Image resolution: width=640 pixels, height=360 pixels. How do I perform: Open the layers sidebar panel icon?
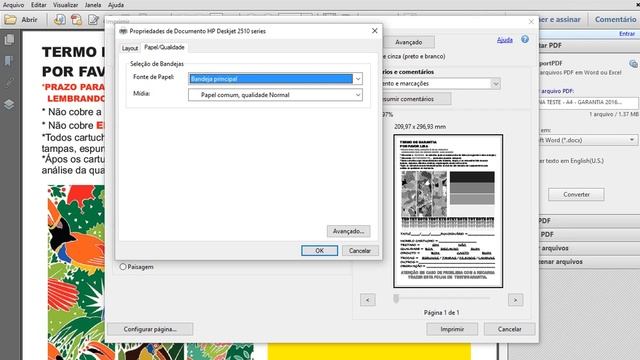click(x=9, y=104)
